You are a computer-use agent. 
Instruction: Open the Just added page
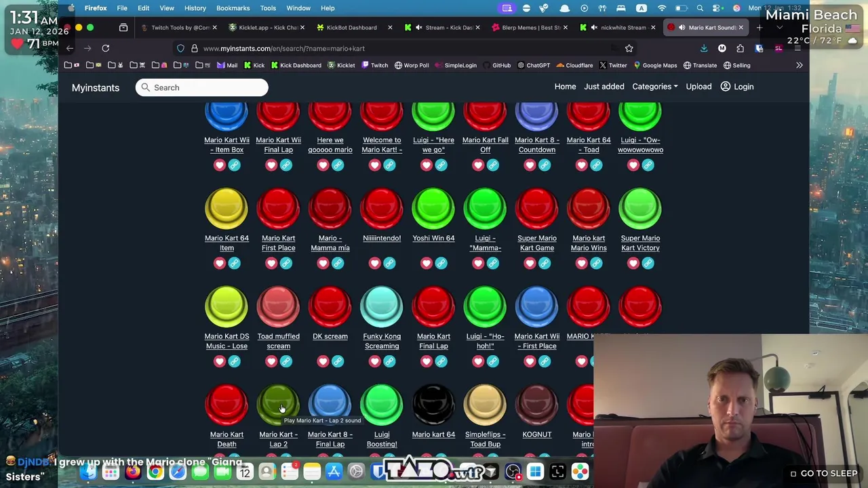[x=604, y=87]
